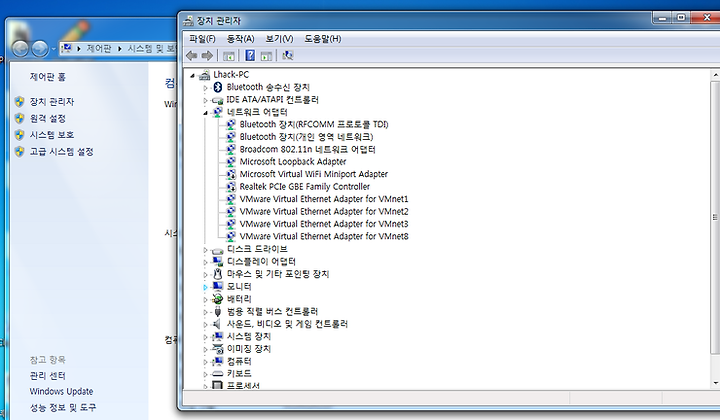The image size is (720, 420).
Task: Select Microsoft Loopback Adapter
Action: [293, 162]
